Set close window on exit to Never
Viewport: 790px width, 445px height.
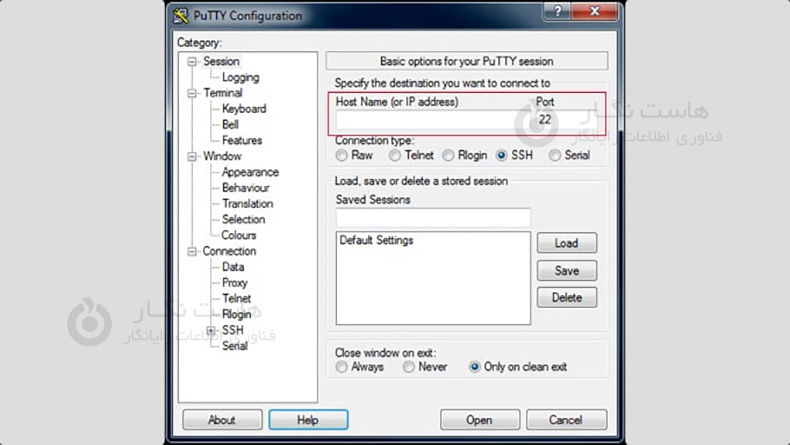click(409, 367)
